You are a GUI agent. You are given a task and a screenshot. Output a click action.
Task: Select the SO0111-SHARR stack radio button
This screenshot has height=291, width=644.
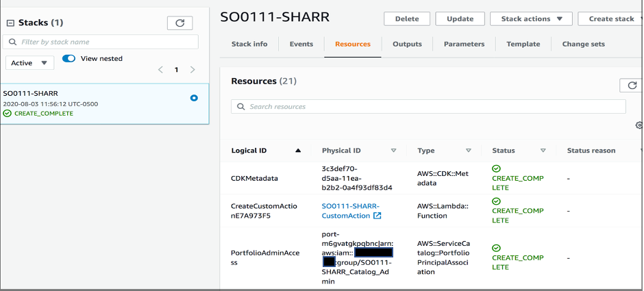pyautogui.click(x=194, y=98)
